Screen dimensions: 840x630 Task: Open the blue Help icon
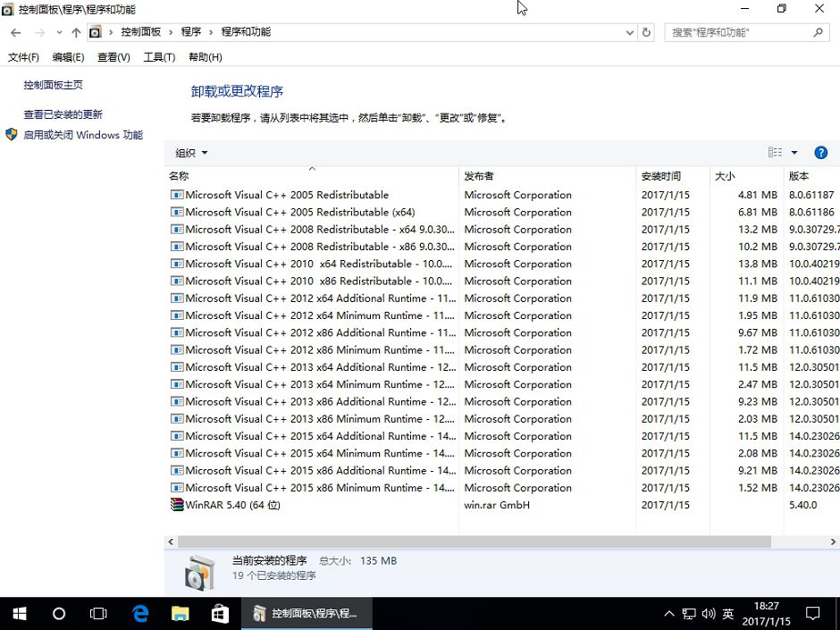(820, 153)
